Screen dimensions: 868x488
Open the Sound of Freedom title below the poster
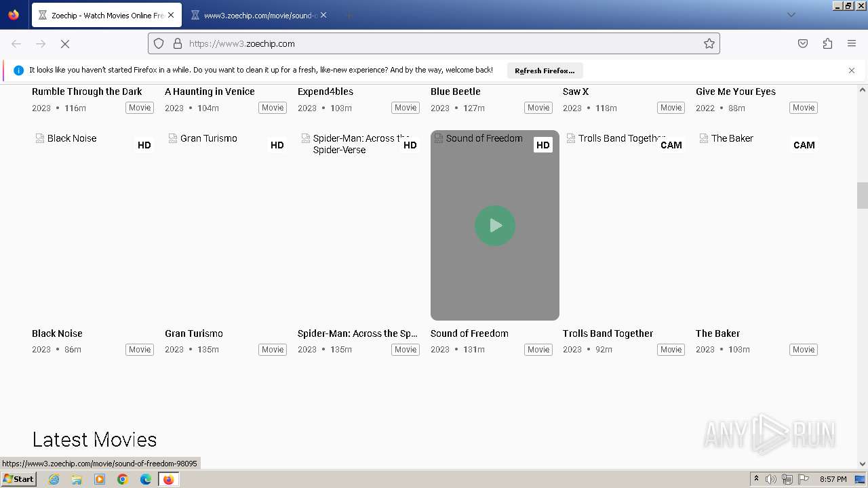[x=469, y=333]
